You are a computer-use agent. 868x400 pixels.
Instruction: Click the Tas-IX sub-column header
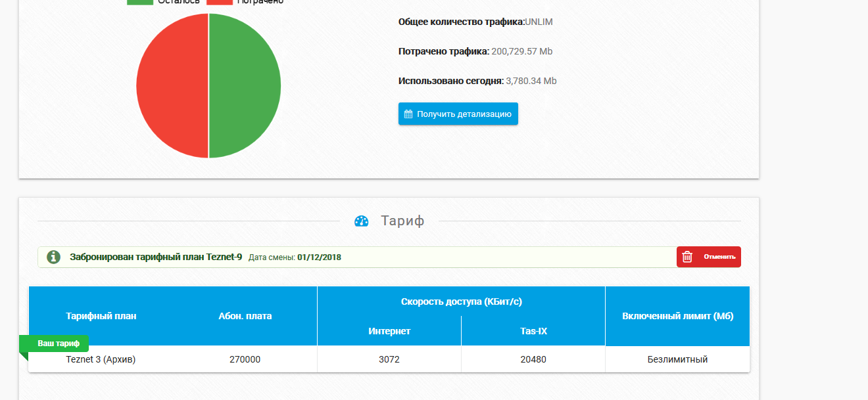pos(533,331)
